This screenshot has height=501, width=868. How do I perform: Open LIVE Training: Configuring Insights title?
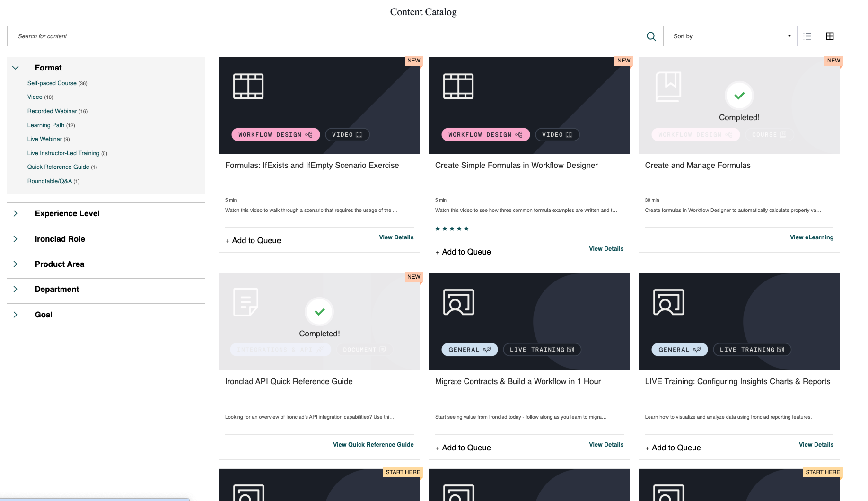(x=738, y=382)
